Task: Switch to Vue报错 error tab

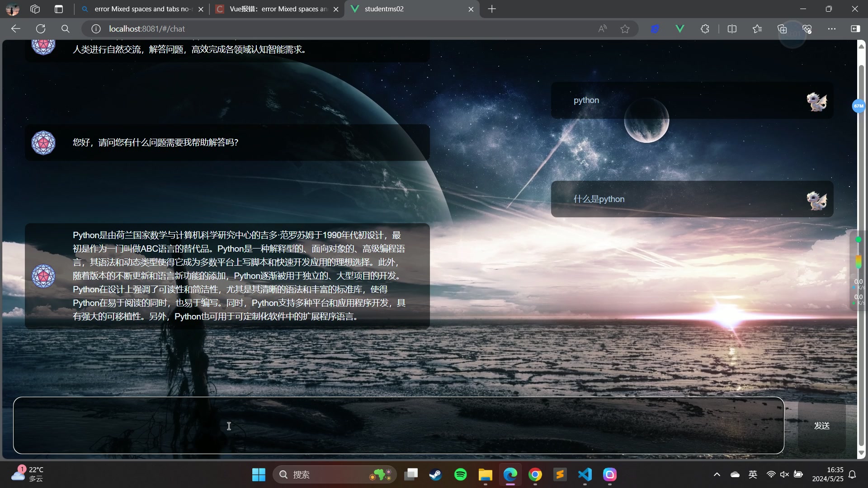Action: [276, 9]
